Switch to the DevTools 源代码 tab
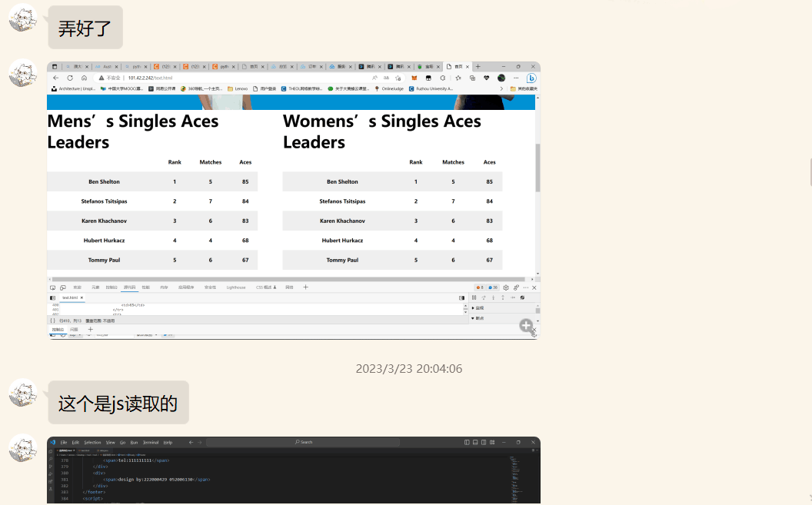812x505 pixels. pyautogui.click(x=129, y=287)
